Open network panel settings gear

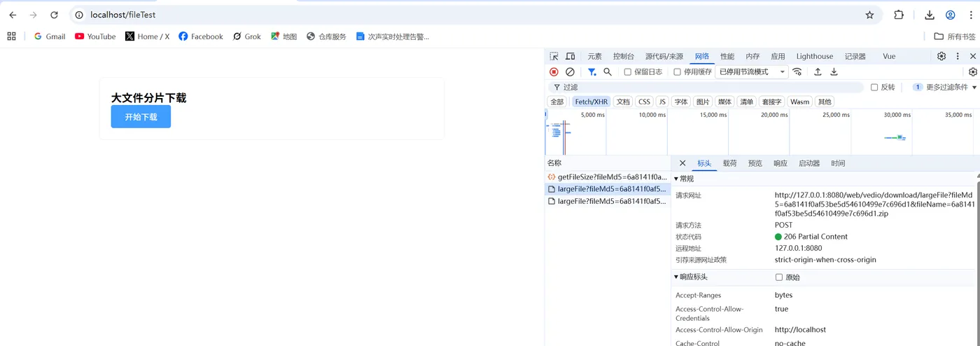tap(973, 71)
